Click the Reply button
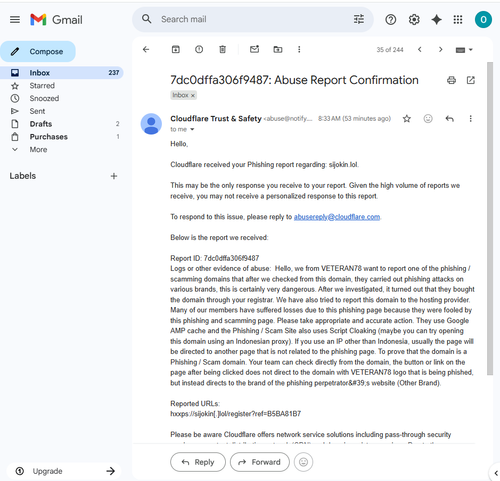This screenshot has width=500, height=481. click(198, 462)
